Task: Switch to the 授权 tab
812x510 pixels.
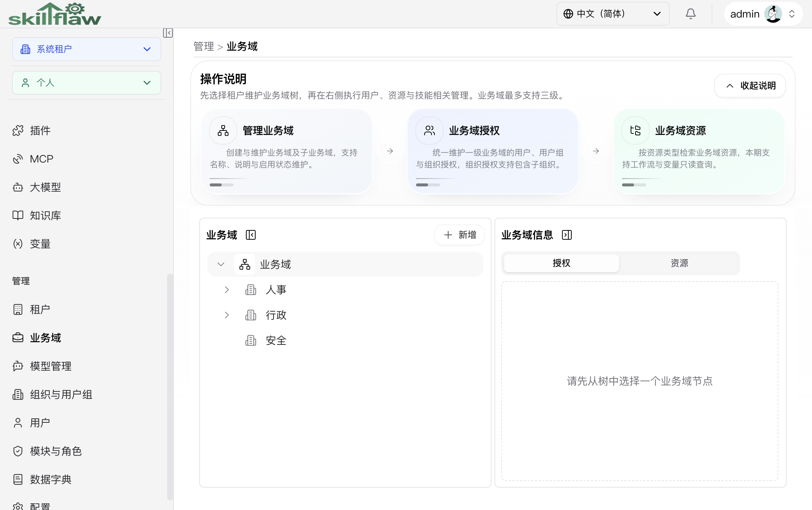Action: pyautogui.click(x=562, y=263)
